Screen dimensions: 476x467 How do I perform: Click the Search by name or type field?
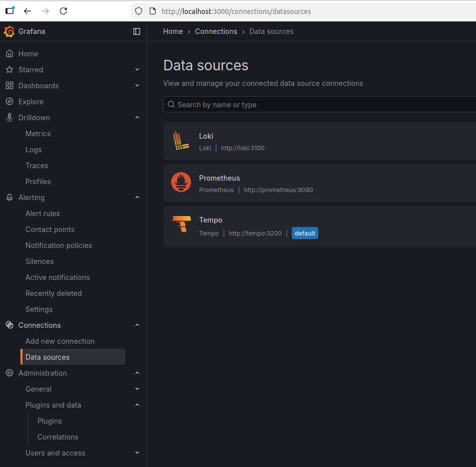pos(319,105)
